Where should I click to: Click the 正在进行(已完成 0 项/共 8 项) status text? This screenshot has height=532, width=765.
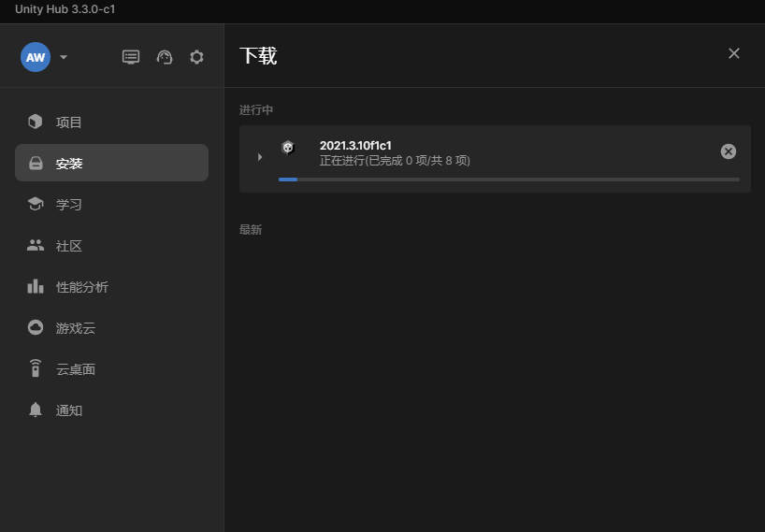point(395,161)
